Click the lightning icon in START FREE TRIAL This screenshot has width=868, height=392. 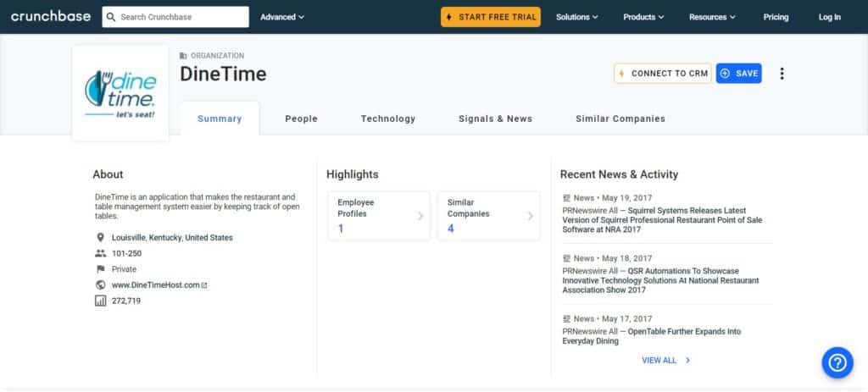tap(449, 17)
